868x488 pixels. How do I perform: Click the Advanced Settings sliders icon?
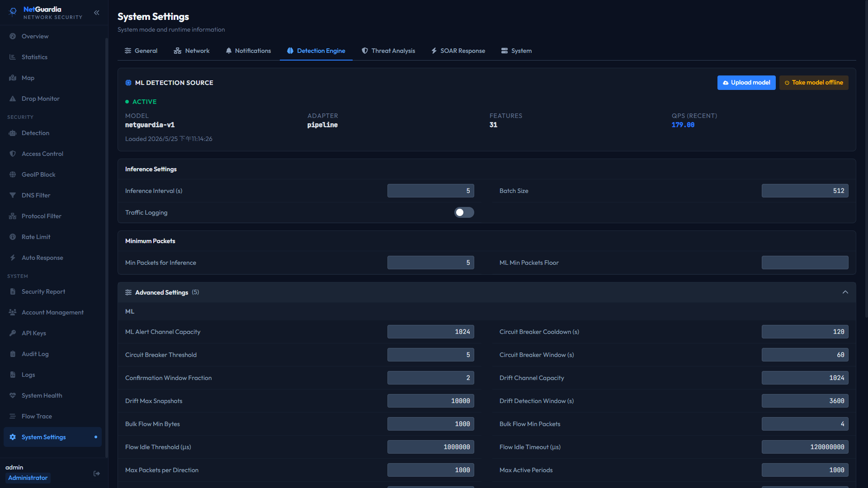[x=128, y=292]
